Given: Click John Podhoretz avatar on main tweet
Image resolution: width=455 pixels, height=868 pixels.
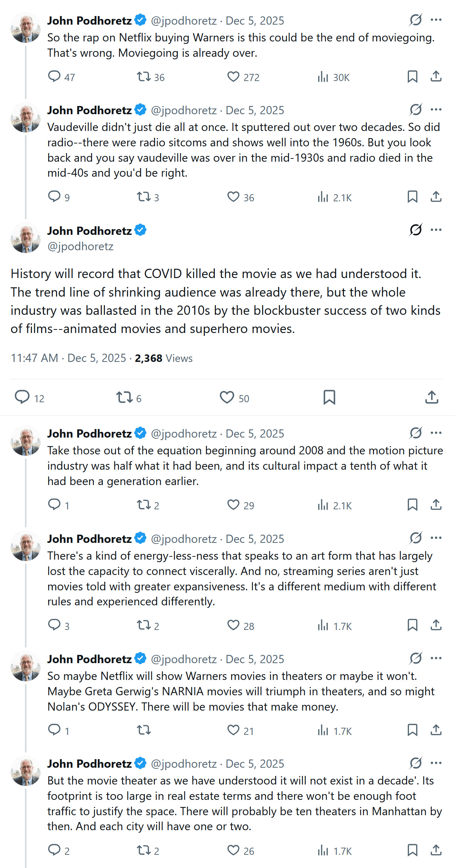Looking at the screenshot, I should (26, 238).
